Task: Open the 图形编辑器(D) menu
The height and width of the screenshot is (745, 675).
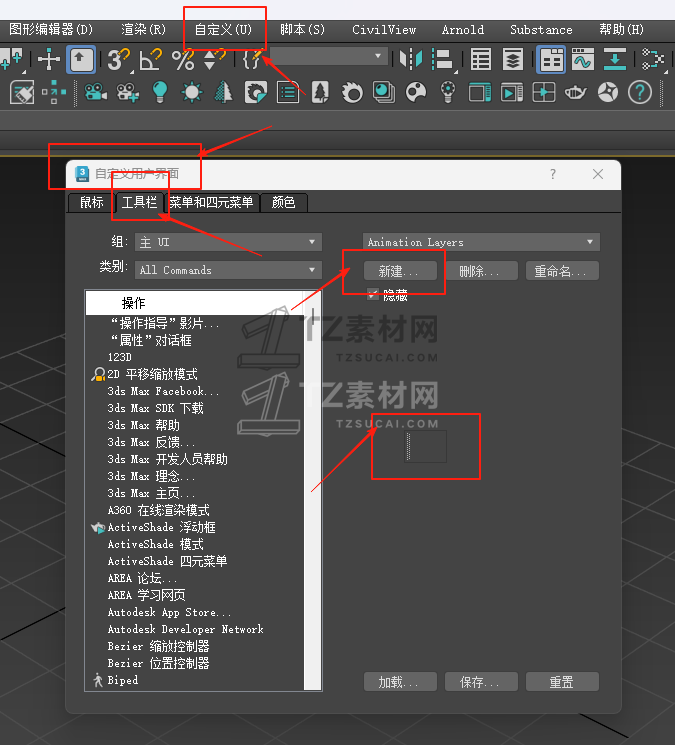Action: 51,29
